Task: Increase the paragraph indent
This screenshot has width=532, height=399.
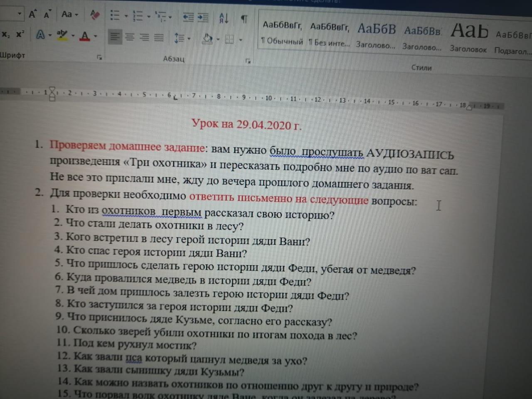Action: click(203, 17)
